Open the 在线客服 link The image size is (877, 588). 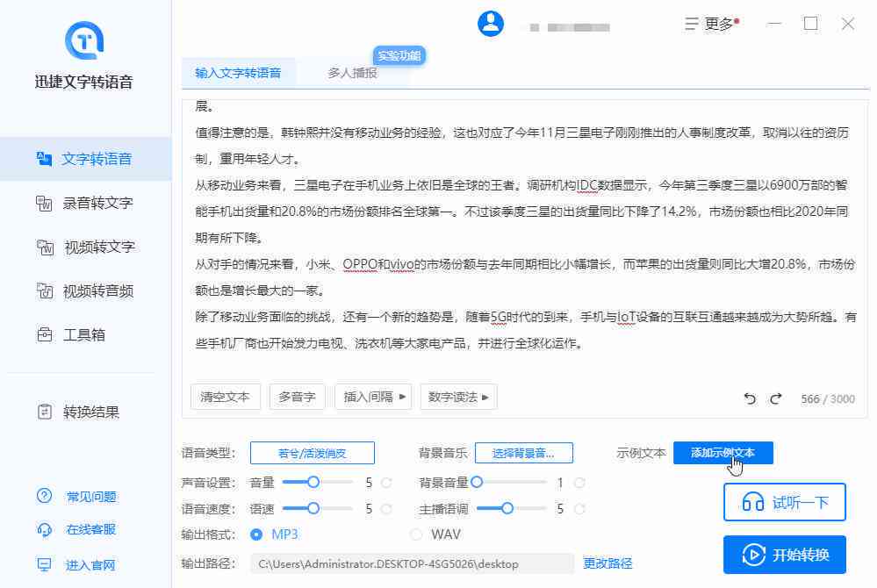click(x=77, y=529)
